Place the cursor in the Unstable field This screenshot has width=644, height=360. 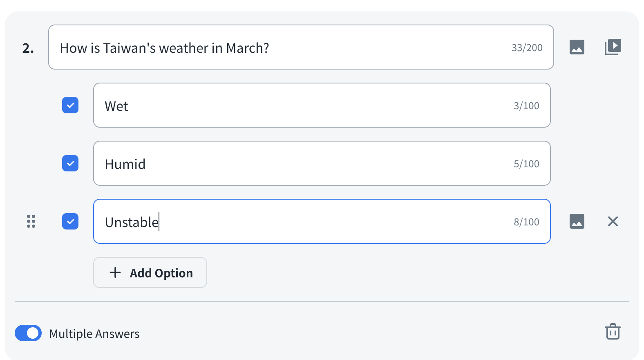point(302,222)
